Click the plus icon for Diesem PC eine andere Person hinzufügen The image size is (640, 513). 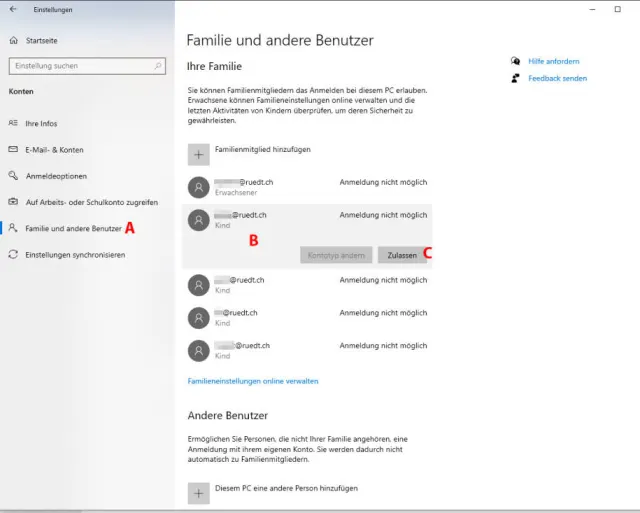(x=199, y=493)
